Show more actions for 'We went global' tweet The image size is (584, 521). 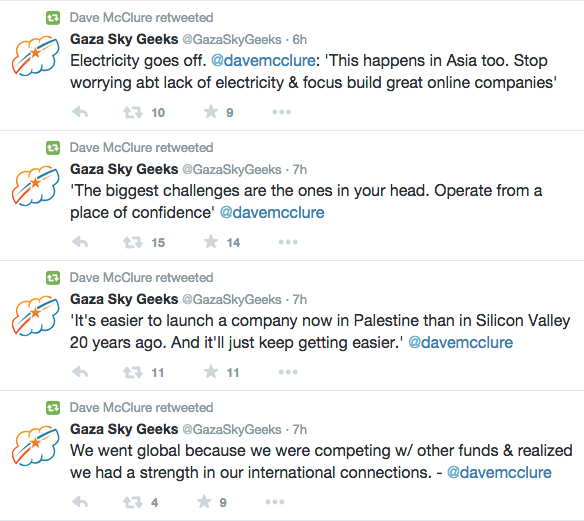(275, 502)
